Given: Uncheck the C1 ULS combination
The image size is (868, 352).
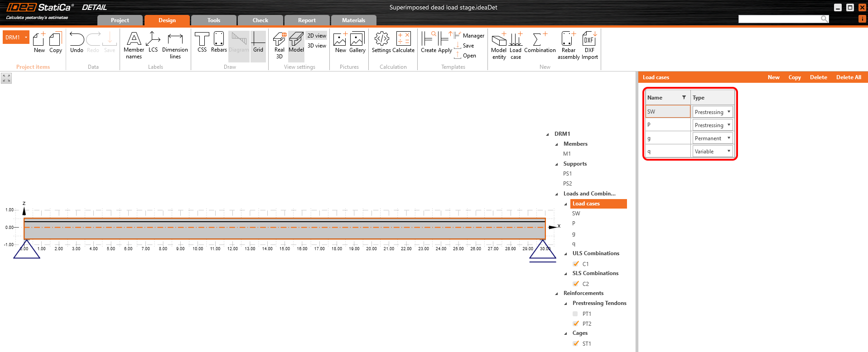Looking at the screenshot, I should coord(576,264).
